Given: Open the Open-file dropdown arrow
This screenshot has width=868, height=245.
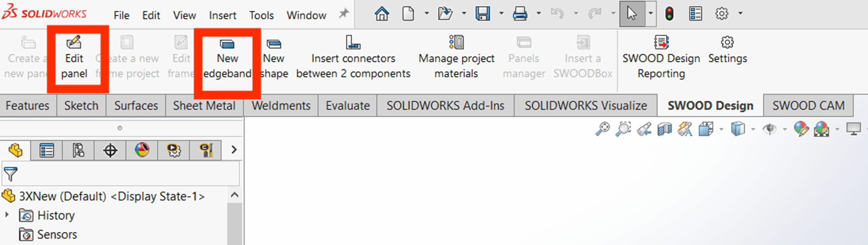Looking at the screenshot, I should (464, 13).
